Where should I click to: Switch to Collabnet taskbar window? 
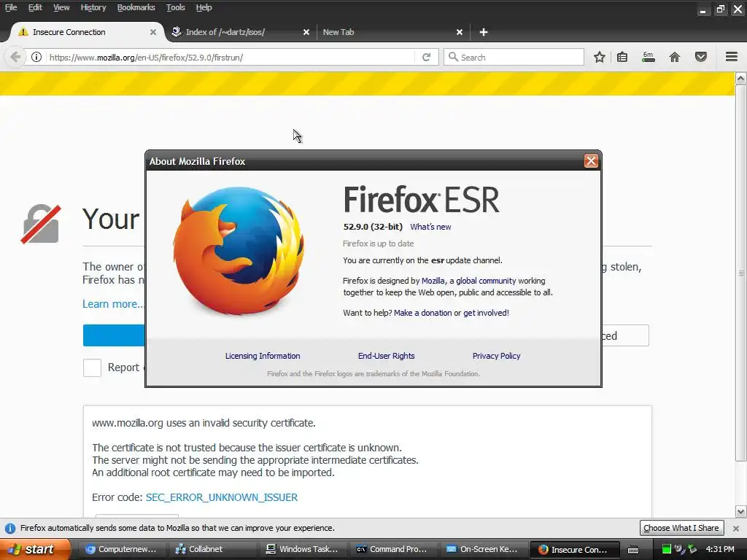(x=212, y=549)
